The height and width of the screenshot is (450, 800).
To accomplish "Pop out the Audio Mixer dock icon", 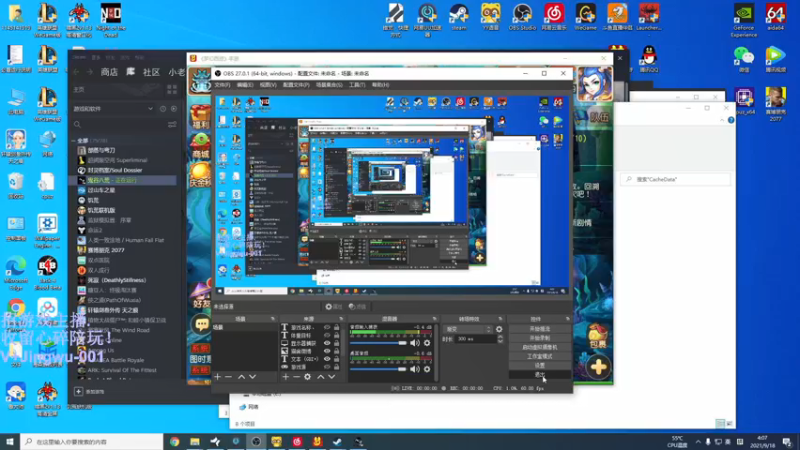I will [435, 319].
